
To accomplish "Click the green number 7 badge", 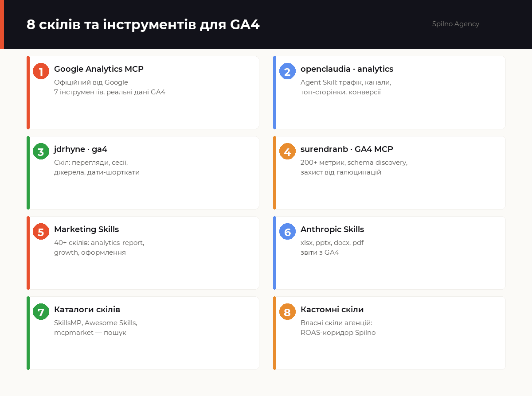I will click(x=41, y=312).
